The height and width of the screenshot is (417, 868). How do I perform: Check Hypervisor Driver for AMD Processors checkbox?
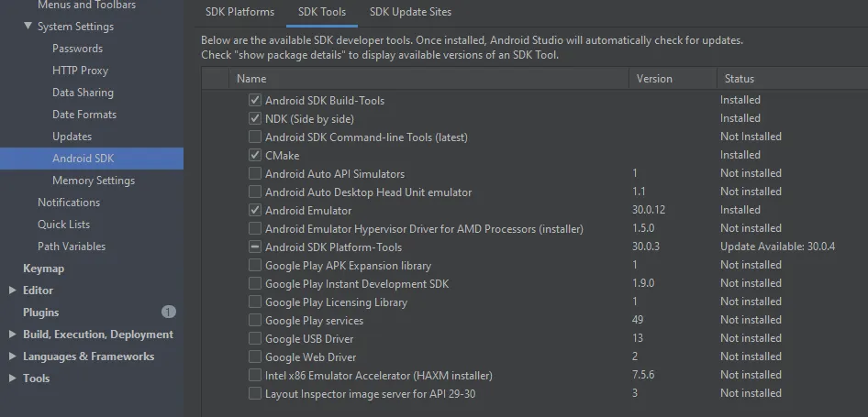point(255,228)
